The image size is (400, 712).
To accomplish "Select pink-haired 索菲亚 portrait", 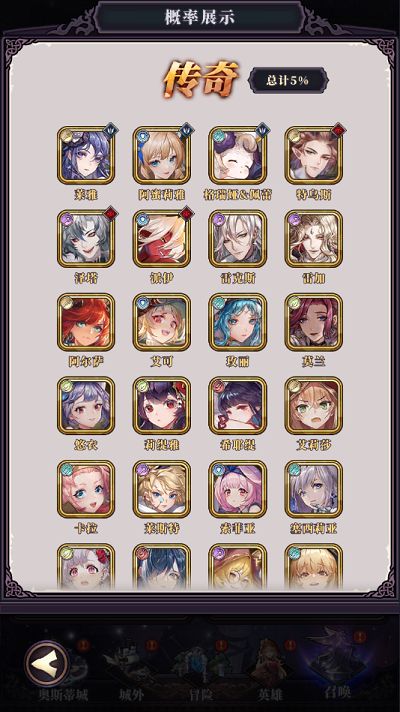I will (x=237, y=489).
